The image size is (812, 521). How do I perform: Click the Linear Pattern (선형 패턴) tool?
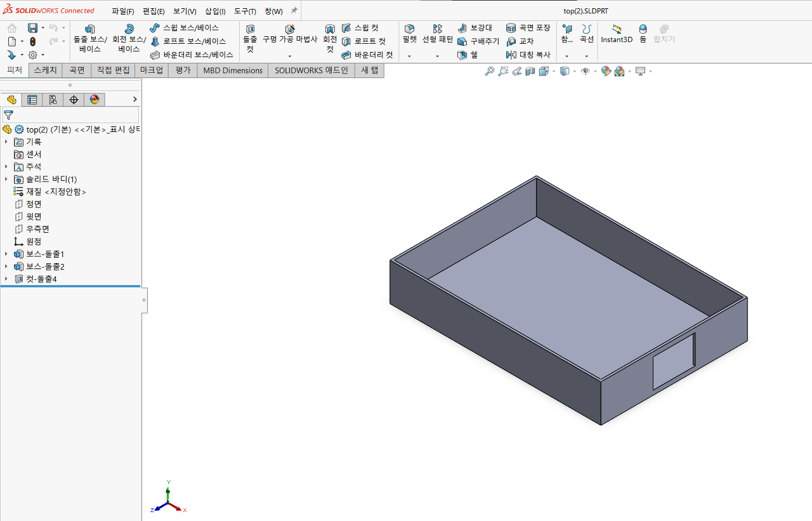point(438,34)
